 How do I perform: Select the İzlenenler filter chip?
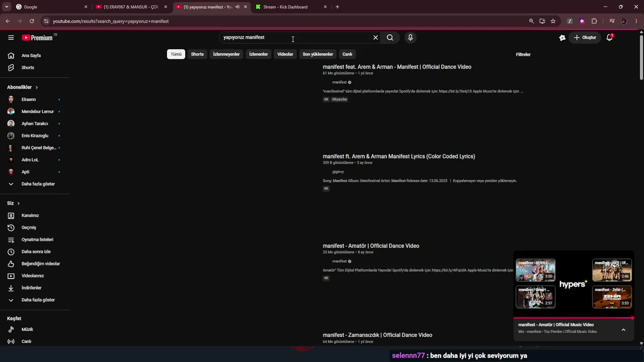[259, 54]
